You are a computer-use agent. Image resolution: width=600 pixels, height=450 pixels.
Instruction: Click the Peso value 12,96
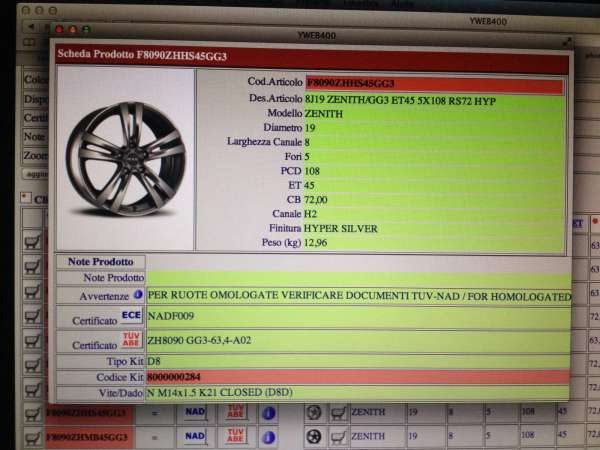(316, 243)
